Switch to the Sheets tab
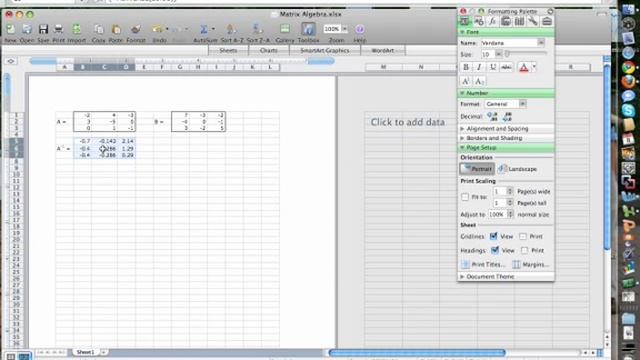640x360 pixels. point(228,50)
